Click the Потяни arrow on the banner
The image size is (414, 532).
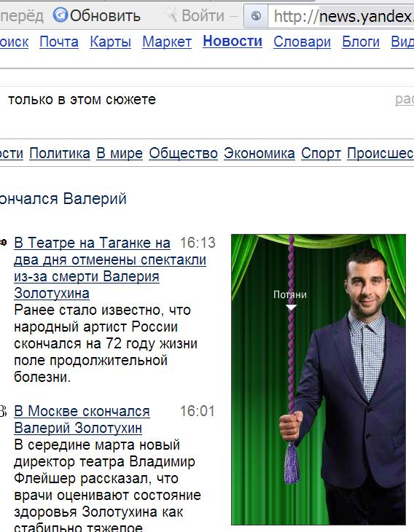[x=291, y=308]
